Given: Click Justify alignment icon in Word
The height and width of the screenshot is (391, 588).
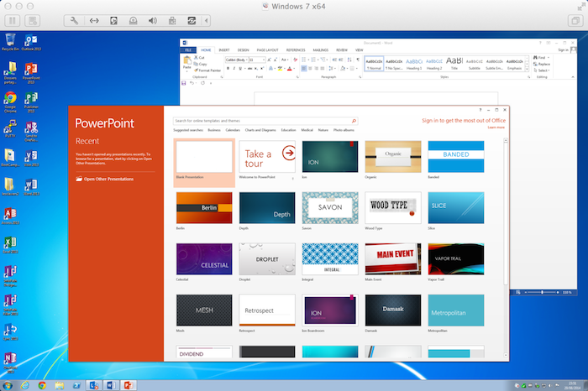Looking at the screenshot, I should 323,68.
